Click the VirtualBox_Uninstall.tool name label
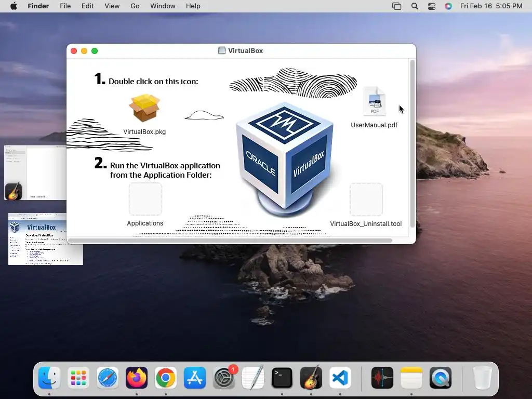This screenshot has height=399, width=532. (366, 223)
